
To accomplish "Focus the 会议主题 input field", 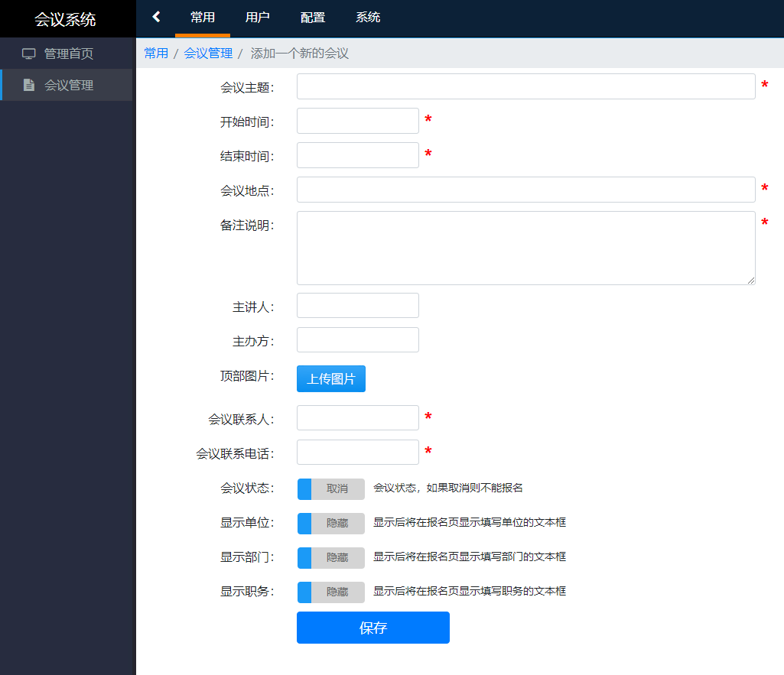I will coord(525,86).
